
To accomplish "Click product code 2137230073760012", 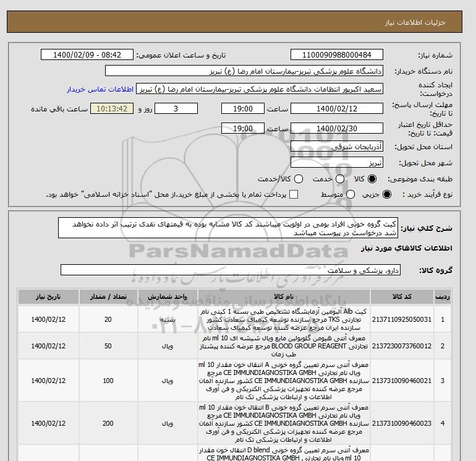I will pyautogui.click(x=402, y=346).
